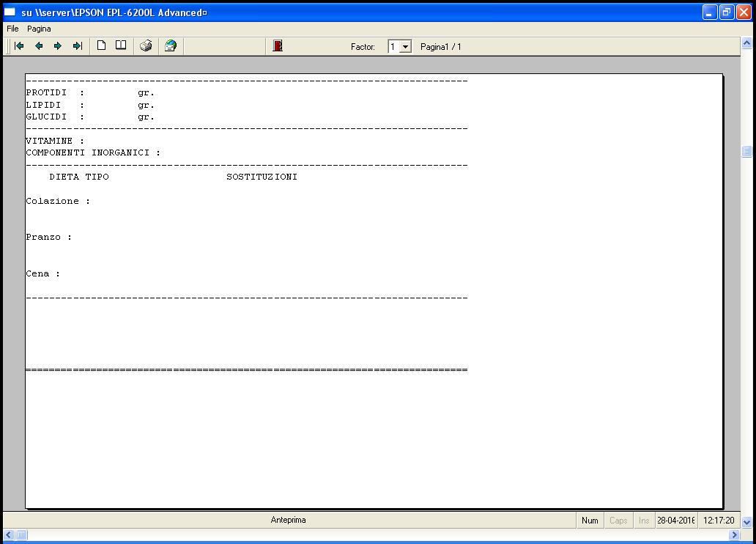Print the document with printer icon
The height and width of the screenshot is (544, 756).
pos(146,46)
